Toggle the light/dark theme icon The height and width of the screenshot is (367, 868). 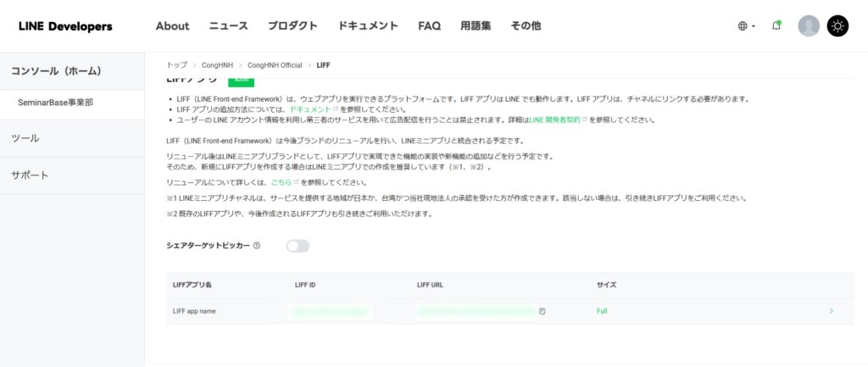click(837, 25)
